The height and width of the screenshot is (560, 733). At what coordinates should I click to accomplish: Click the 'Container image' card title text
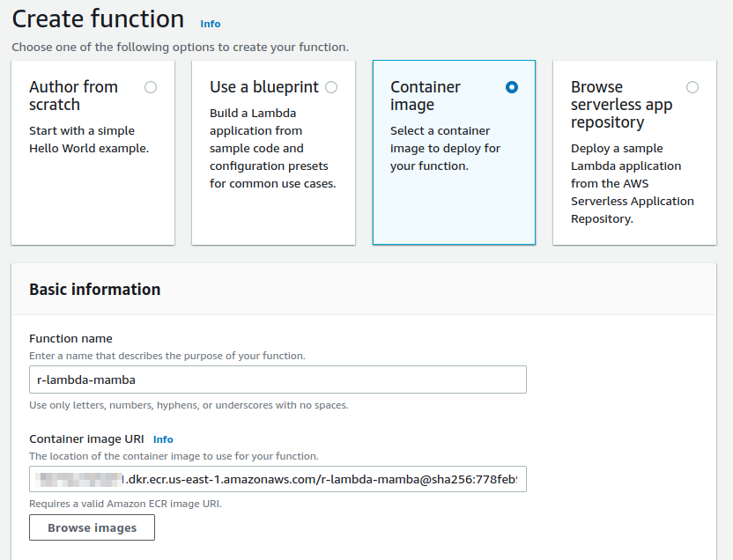(x=426, y=95)
